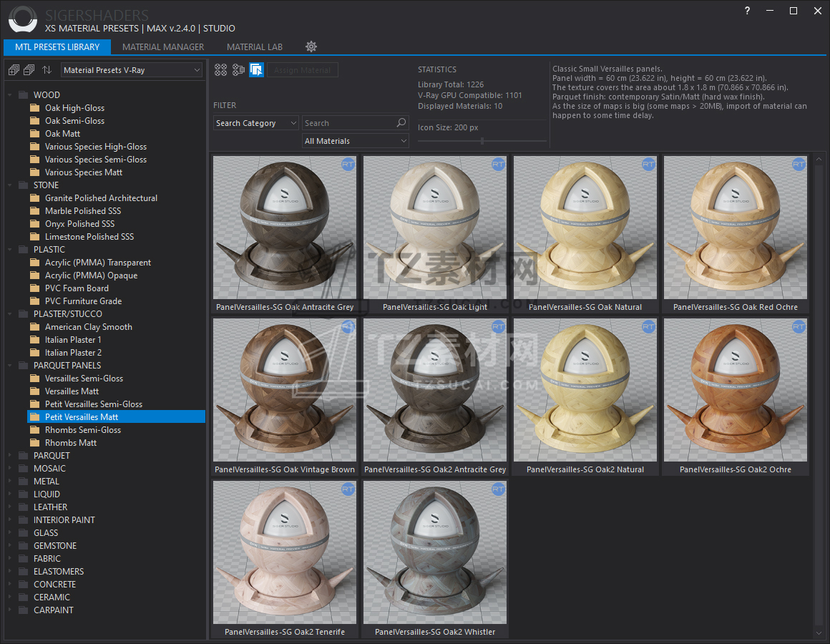Select the PanelVersailles-SG Oak2 Tenerife thumbnail

point(285,552)
